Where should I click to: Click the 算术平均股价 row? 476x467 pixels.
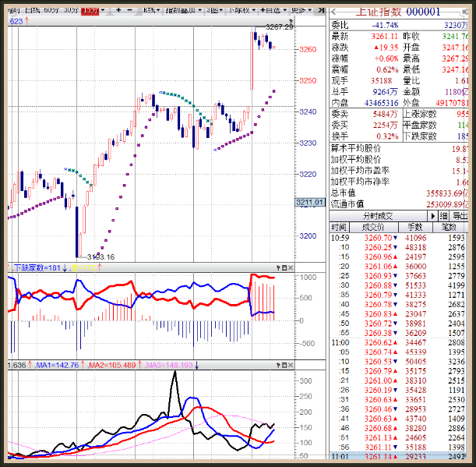(x=399, y=148)
